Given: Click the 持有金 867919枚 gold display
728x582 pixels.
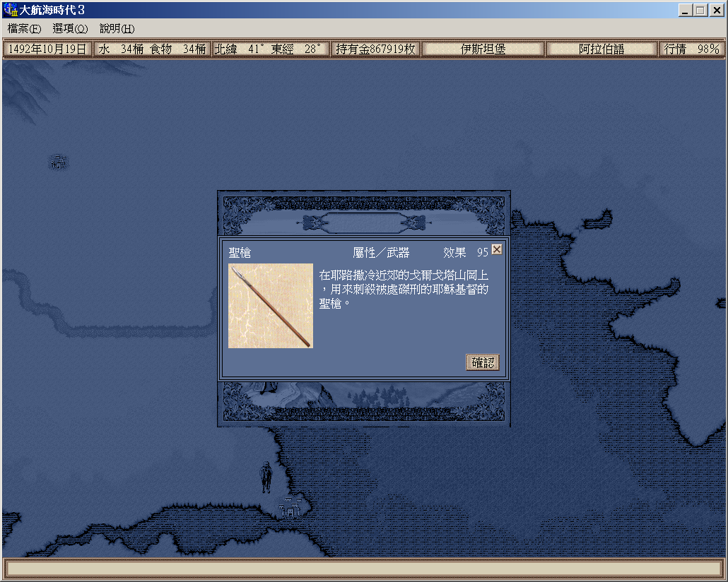Looking at the screenshot, I should tap(375, 49).
